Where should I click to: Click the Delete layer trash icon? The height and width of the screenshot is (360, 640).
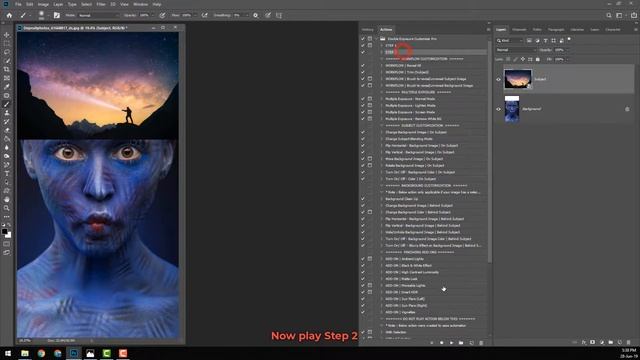click(x=629, y=342)
